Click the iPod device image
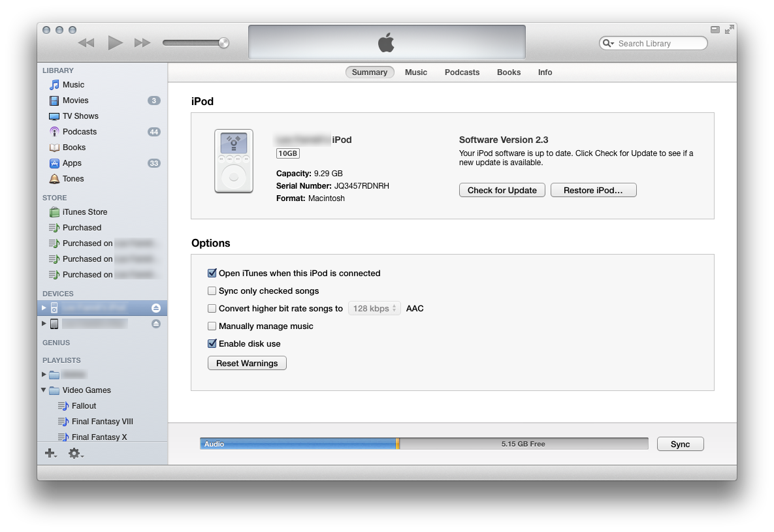The height and width of the screenshot is (532, 774). click(x=234, y=161)
